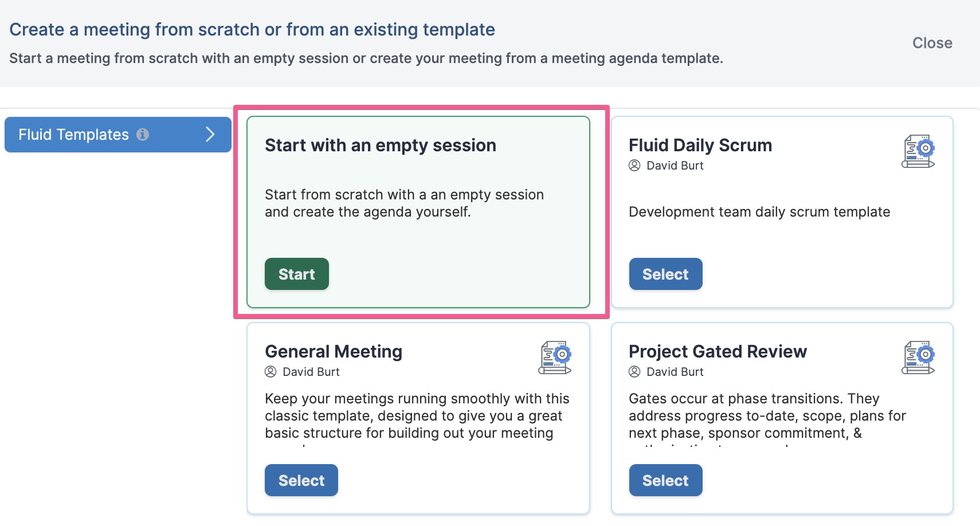The width and height of the screenshot is (980, 526).
Task: Click David Burt under Fluid Daily Scrum
Action: (x=675, y=166)
